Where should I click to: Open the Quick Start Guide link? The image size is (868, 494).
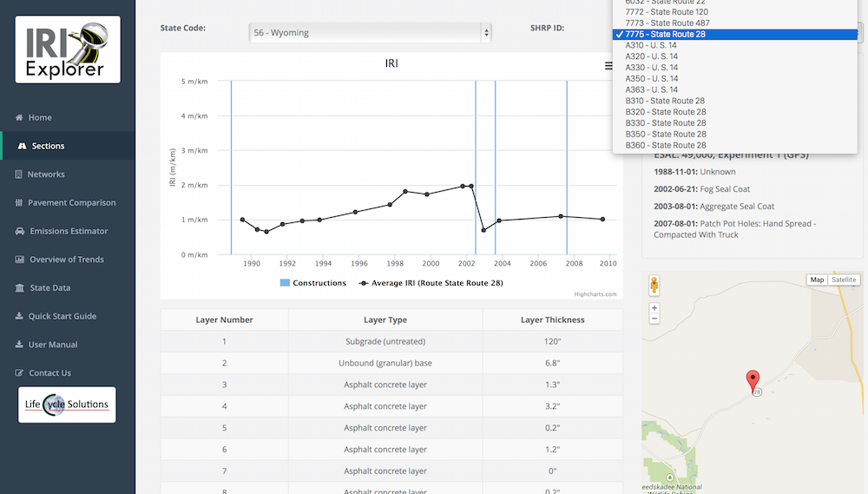(x=62, y=316)
